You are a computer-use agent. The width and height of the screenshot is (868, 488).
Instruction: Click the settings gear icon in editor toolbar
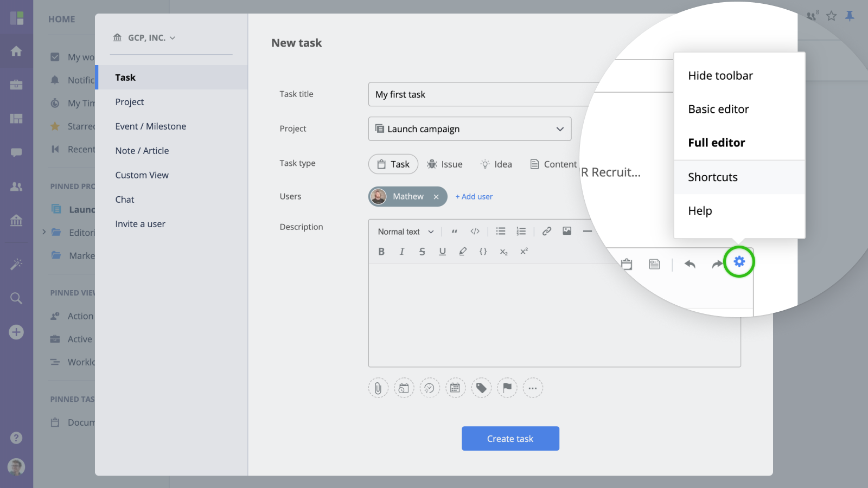739,262
